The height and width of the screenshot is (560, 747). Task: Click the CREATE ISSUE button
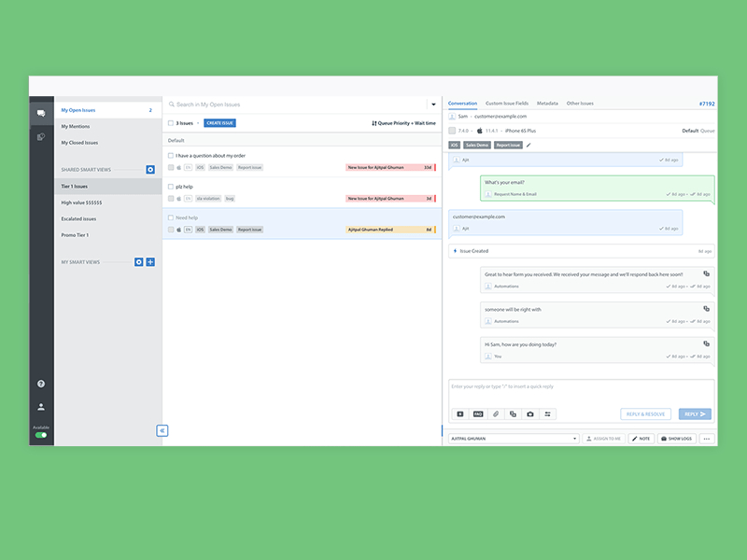pyautogui.click(x=219, y=123)
